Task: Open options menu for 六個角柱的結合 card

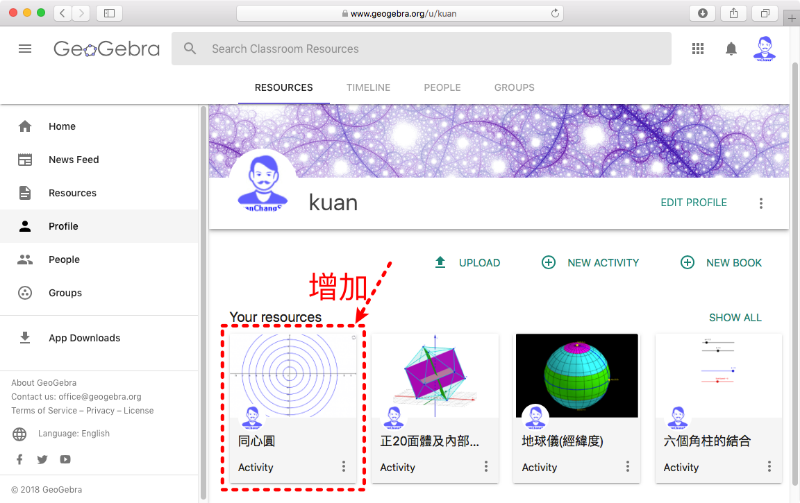Action: pyautogui.click(x=769, y=466)
